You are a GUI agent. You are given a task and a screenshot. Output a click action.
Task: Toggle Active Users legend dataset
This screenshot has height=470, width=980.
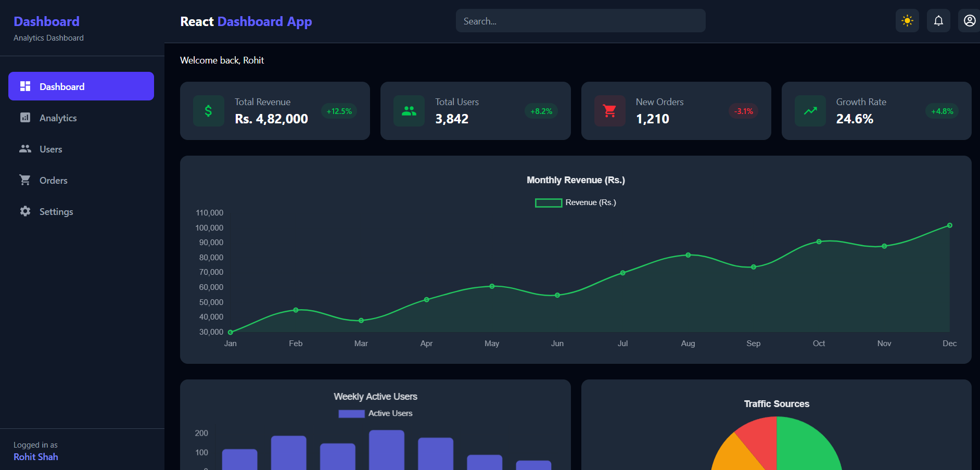tap(375, 413)
